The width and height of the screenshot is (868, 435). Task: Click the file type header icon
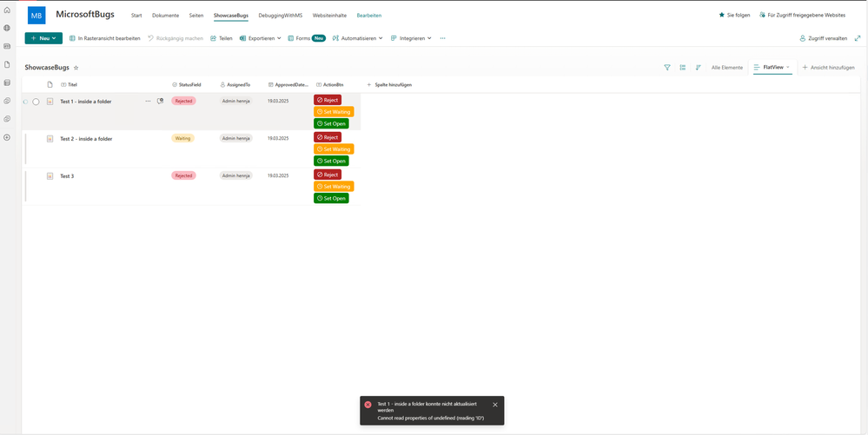[x=50, y=85]
